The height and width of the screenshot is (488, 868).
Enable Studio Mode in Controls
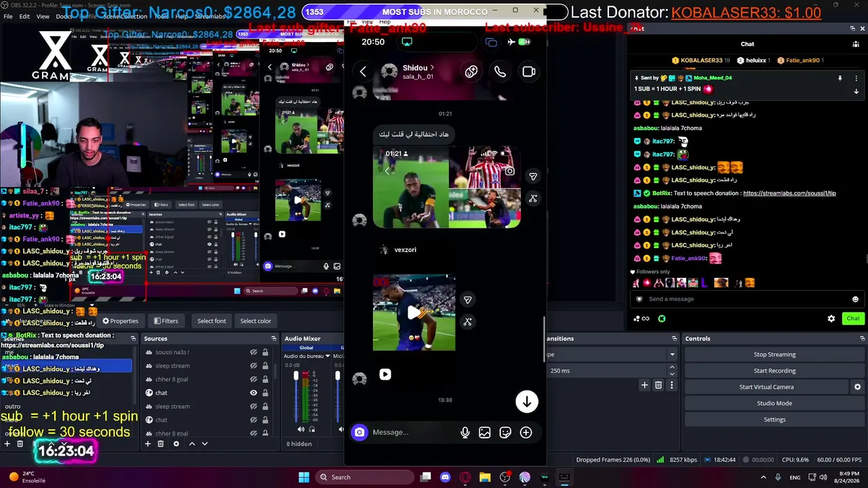(774, 403)
